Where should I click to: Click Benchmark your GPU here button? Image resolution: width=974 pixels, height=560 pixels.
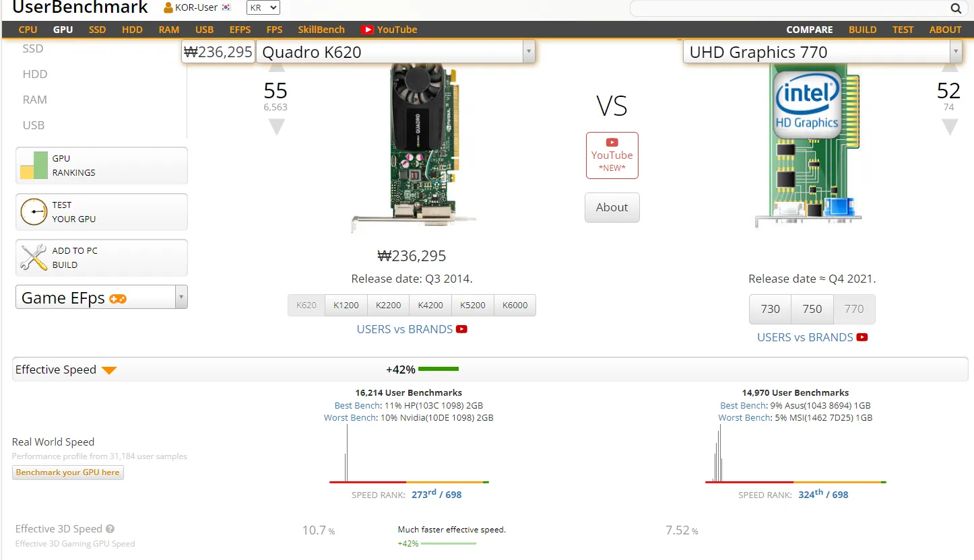[x=67, y=473]
